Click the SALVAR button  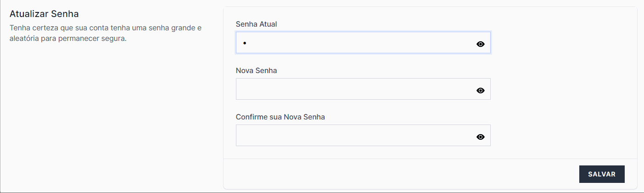(602, 174)
